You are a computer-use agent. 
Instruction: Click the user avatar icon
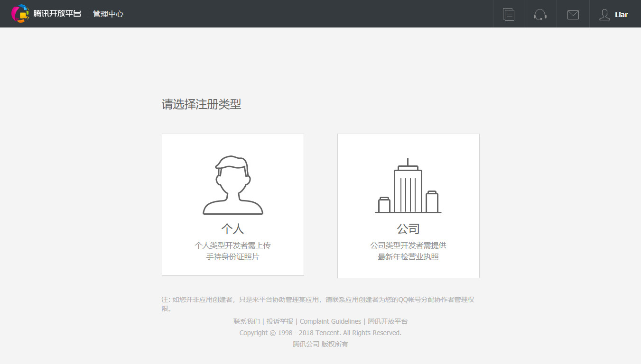pos(604,15)
